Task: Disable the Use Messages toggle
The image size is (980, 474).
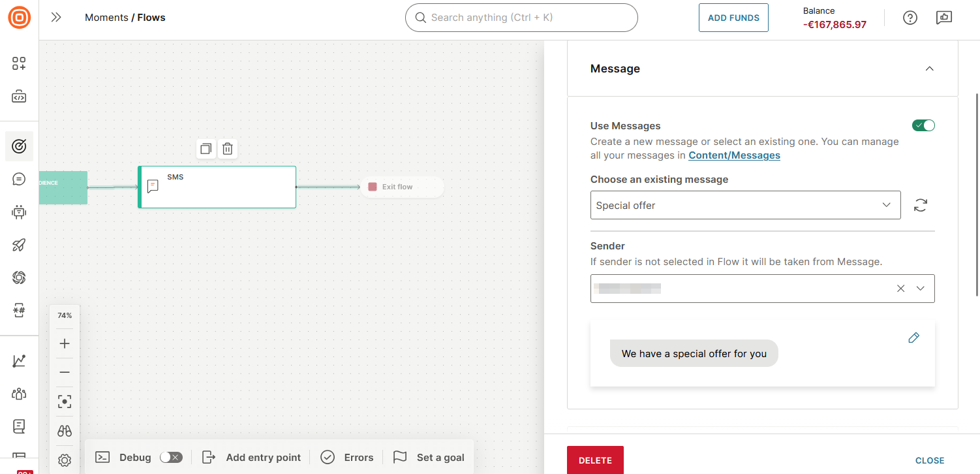Action: [923, 125]
